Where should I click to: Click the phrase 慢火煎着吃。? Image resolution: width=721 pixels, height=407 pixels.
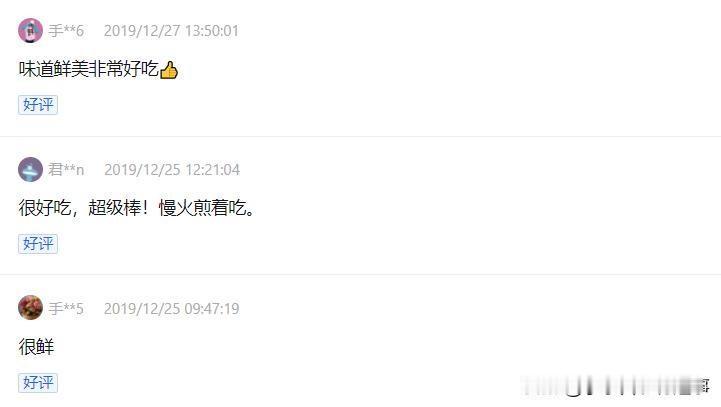[x=206, y=208]
